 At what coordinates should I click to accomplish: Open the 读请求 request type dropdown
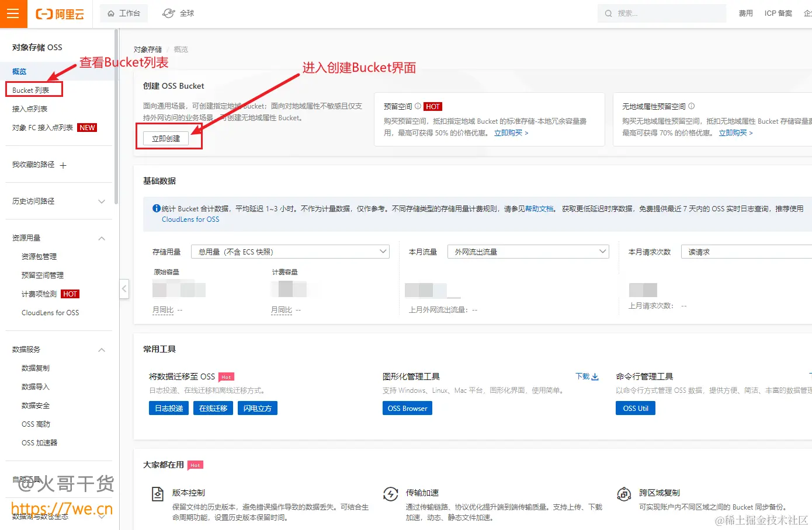click(x=747, y=252)
